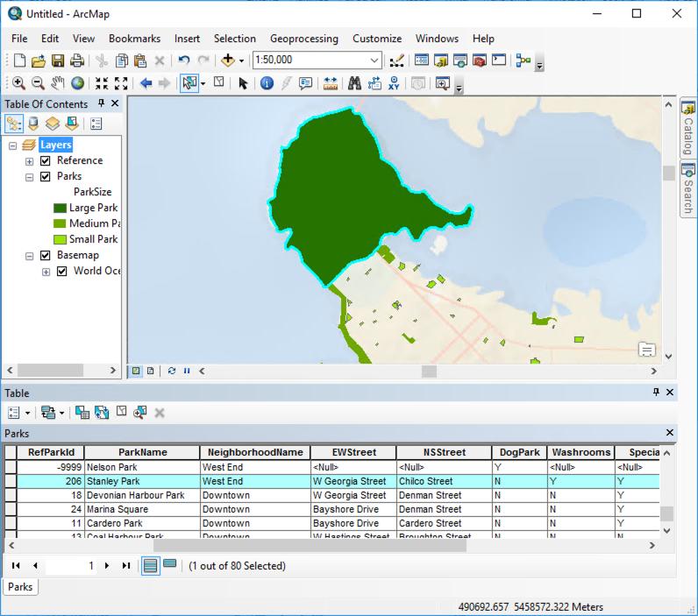Click the Full Extent globe icon
The image size is (698, 616).
click(77, 83)
